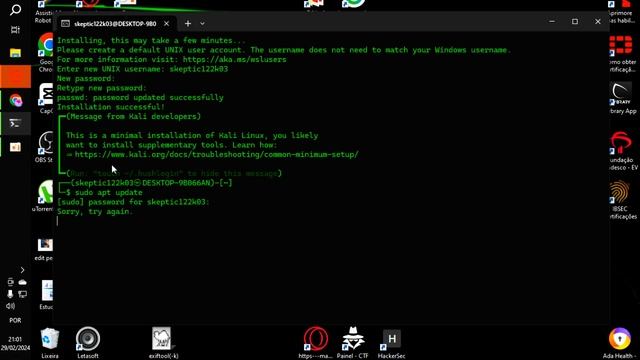Image resolution: width=640 pixels, height=360 pixels.
Task: Open the 'Estuc' desktop document
Action: [47, 295]
